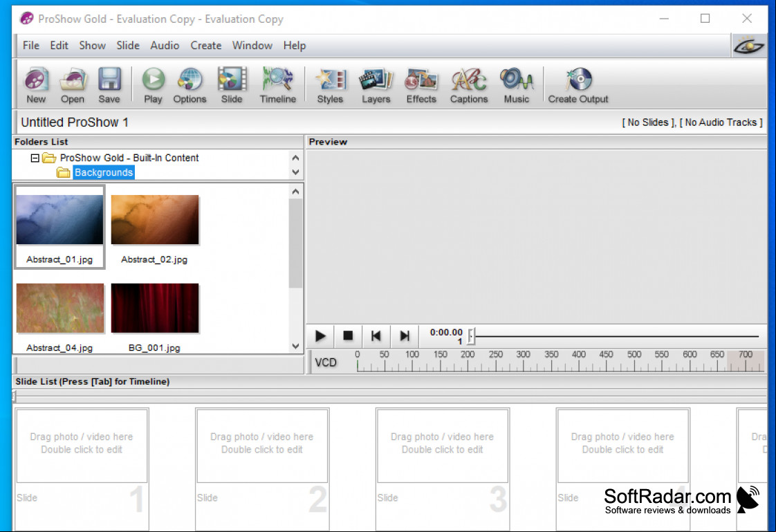
Task: Click empty slide 2 placeholder
Action: [x=262, y=446]
